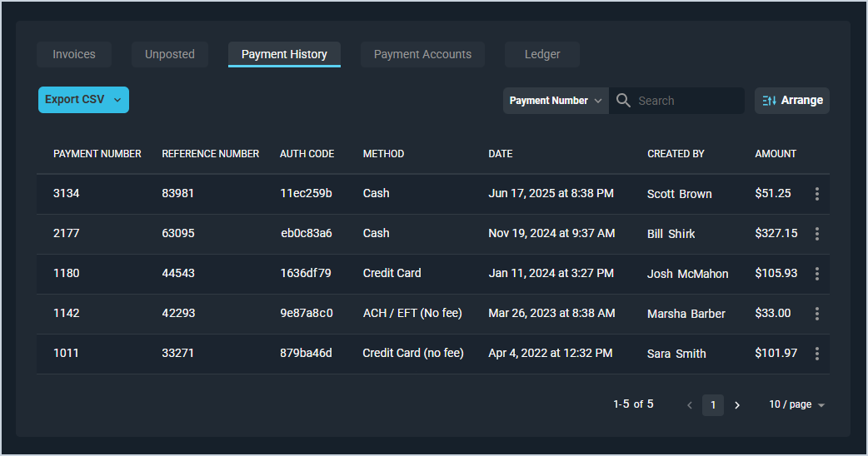
Task: Sort by the Date column header
Action: [x=501, y=154]
